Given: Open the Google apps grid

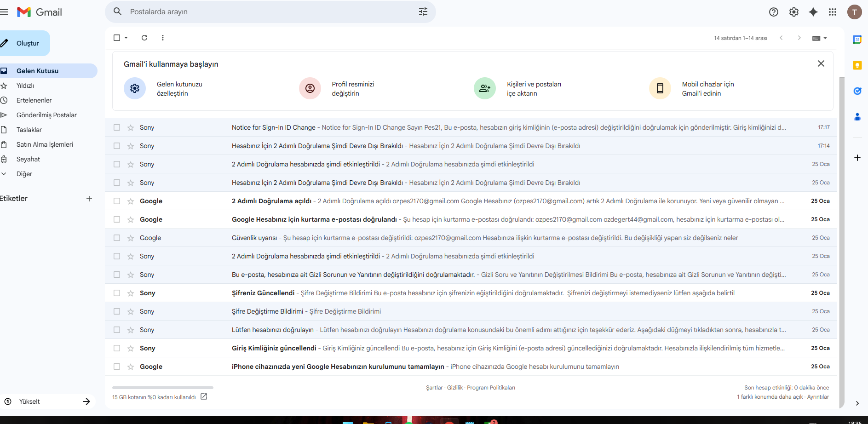Looking at the screenshot, I should click(833, 12).
